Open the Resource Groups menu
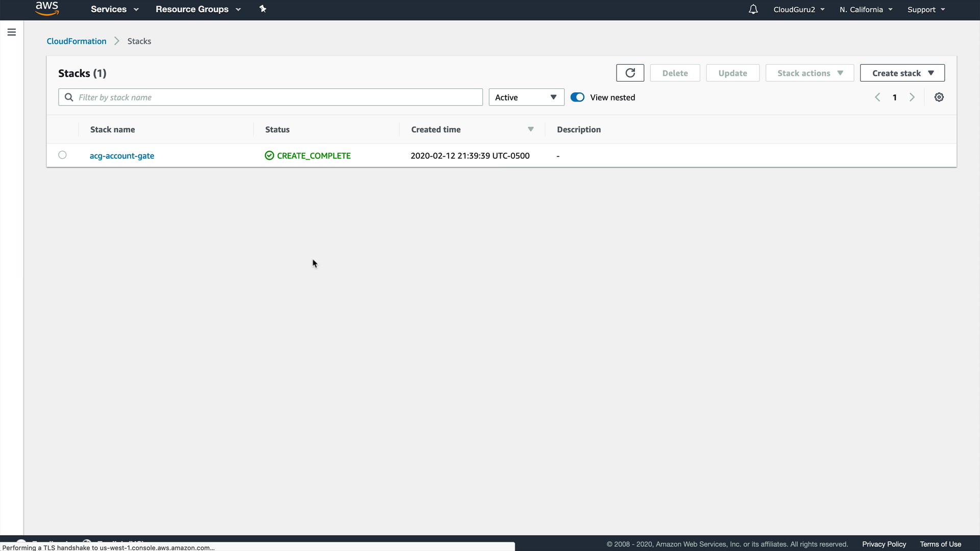Screen dimensions: 980x551 click(198, 9)
